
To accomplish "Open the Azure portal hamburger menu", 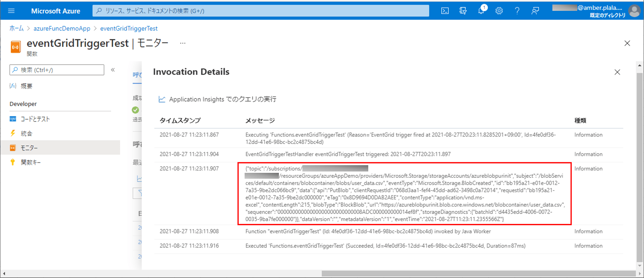I will (11, 11).
